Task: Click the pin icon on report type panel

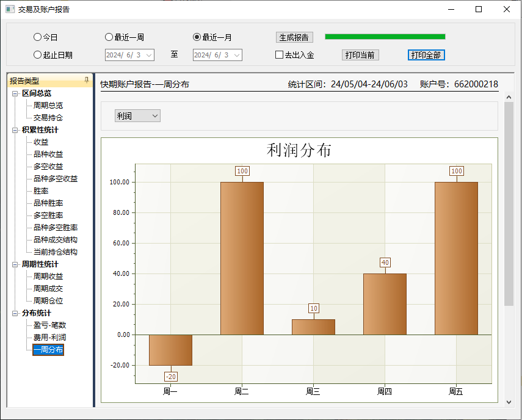Action: tap(86, 81)
